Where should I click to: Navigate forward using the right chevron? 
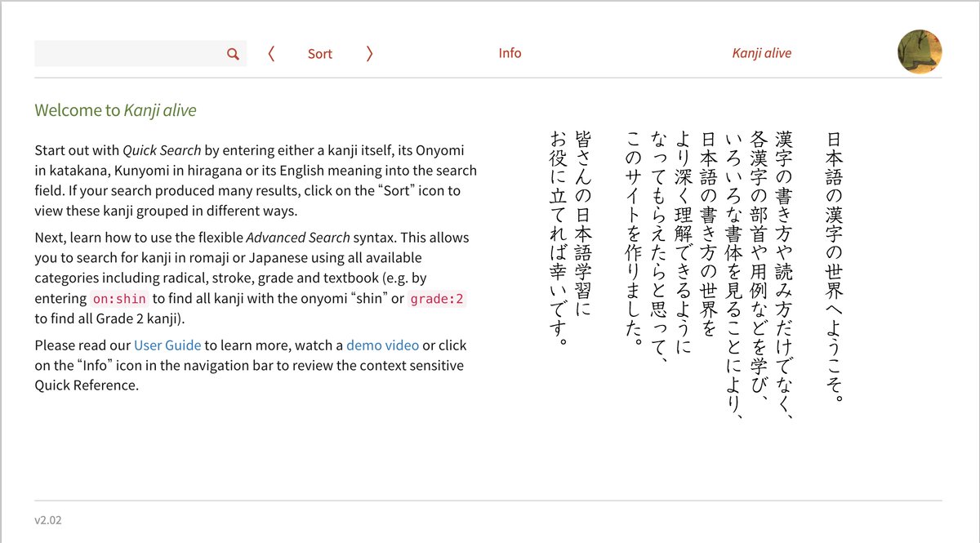[369, 53]
